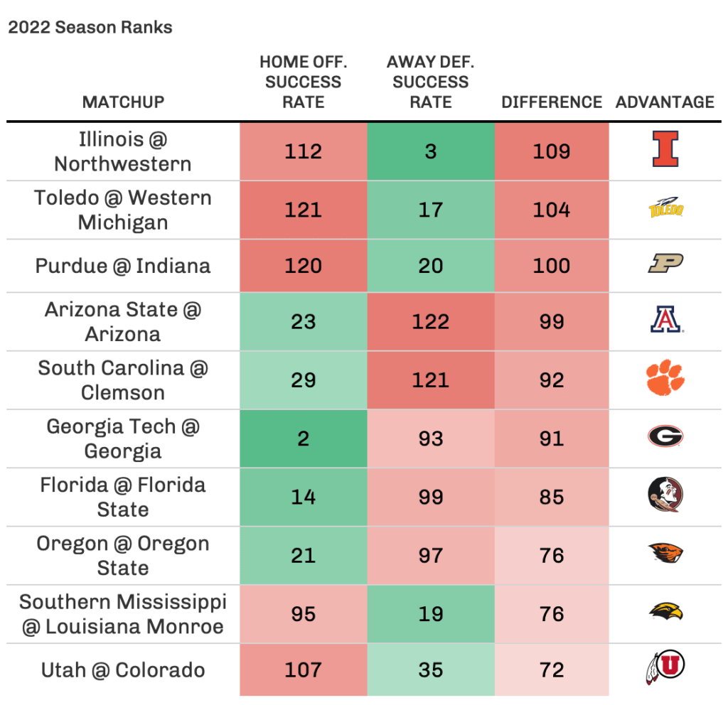Click the Advantage column header
Image resolution: width=728 pixels, height=705 pixels.
[x=665, y=102]
